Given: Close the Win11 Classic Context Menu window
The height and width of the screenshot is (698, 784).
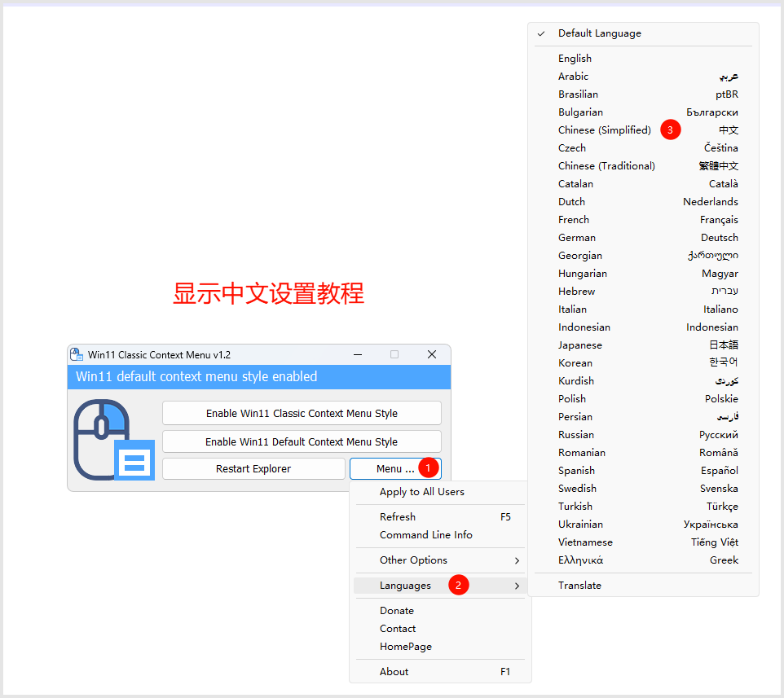Looking at the screenshot, I should coord(432,354).
